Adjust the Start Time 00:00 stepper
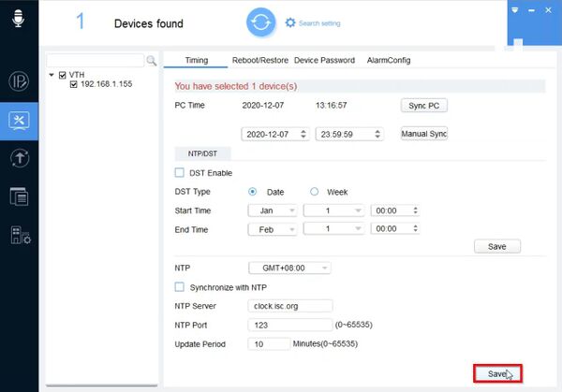 [x=415, y=211]
